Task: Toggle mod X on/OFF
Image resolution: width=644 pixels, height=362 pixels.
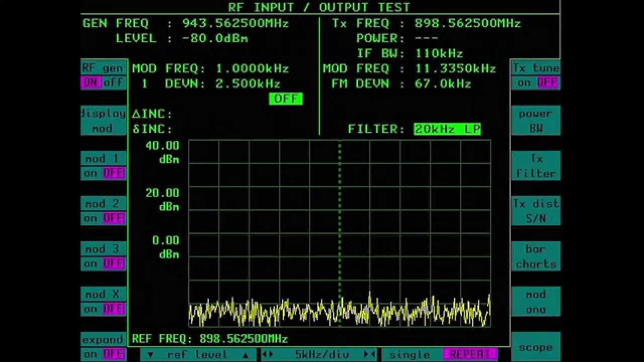Action: point(103,309)
